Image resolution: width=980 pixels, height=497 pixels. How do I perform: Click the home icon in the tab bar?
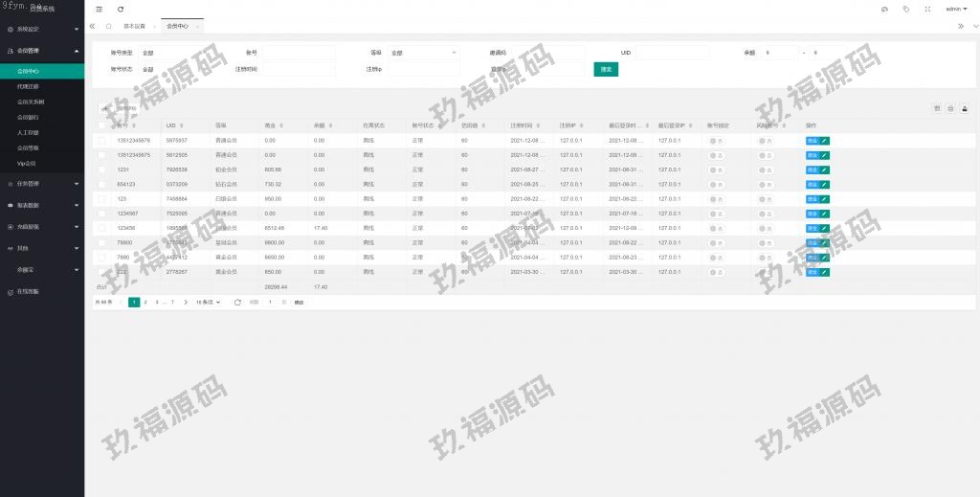(x=108, y=26)
